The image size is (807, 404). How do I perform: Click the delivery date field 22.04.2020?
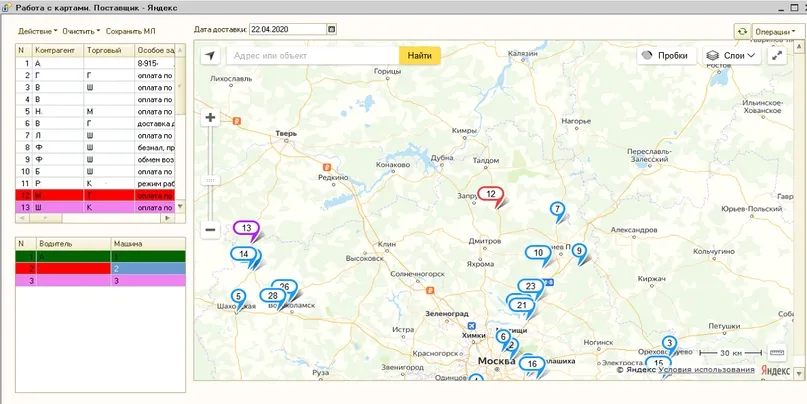[288, 29]
